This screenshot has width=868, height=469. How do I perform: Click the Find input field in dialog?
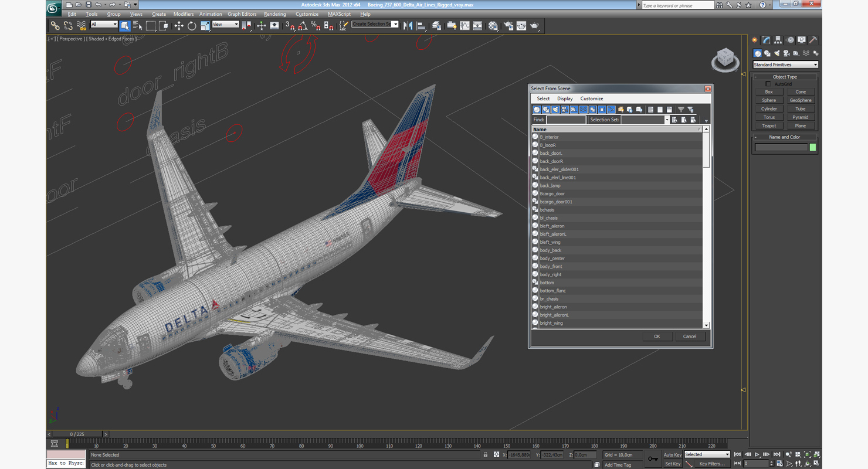pos(566,120)
